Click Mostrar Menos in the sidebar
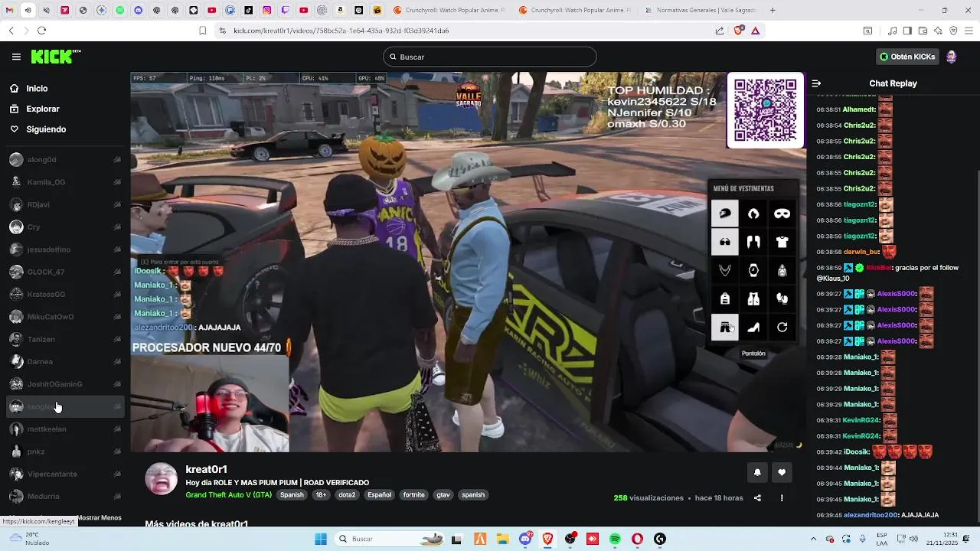Viewport: 980px width, 551px height. pyautogui.click(x=100, y=518)
